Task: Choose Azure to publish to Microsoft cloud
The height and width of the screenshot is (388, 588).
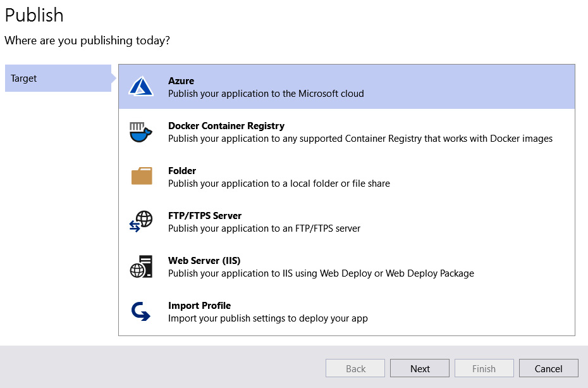Action: click(316, 86)
